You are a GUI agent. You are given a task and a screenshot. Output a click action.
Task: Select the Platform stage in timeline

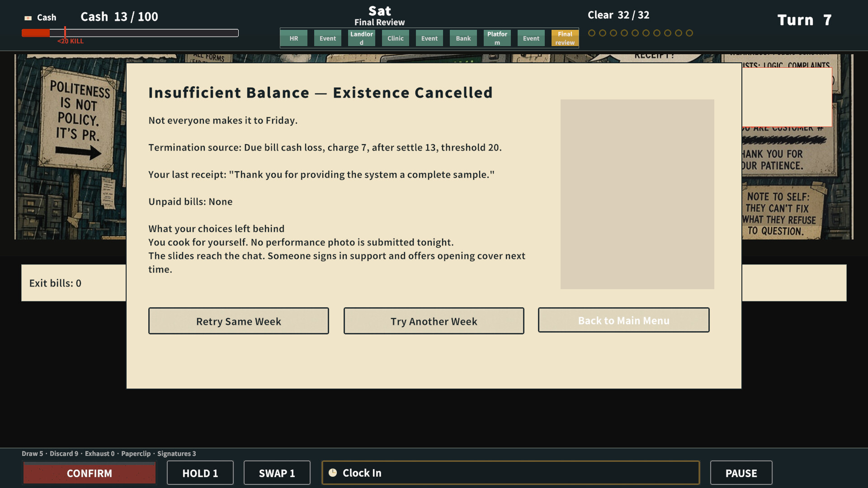497,38
